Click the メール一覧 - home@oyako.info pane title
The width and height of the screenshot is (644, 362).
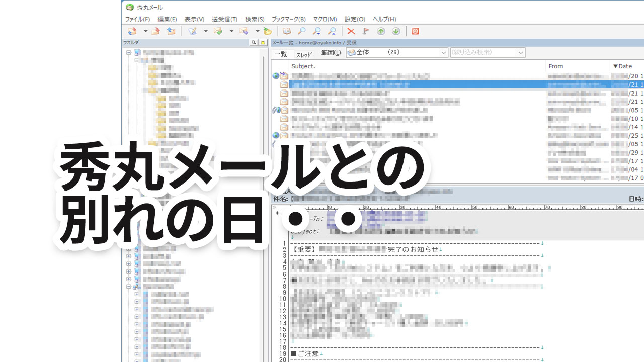pos(457,43)
